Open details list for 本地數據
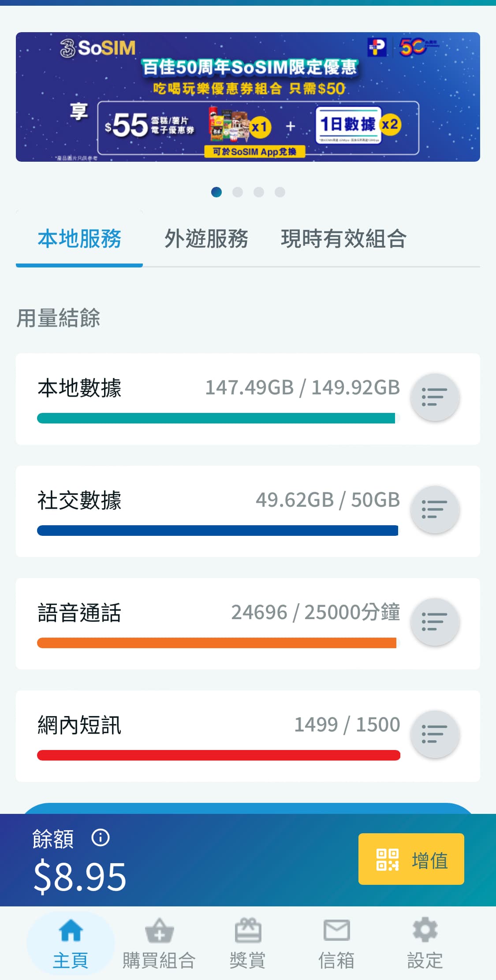This screenshot has height=980, width=496. tap(435, 397)
